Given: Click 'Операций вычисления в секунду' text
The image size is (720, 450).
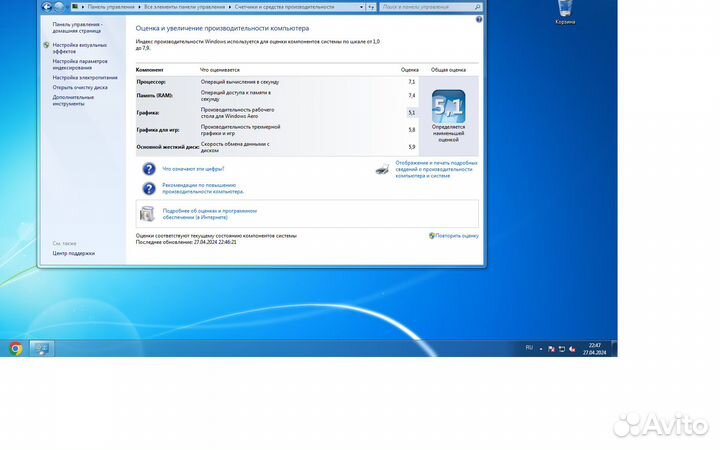Looking at the screenshot, I should point(240,82).
